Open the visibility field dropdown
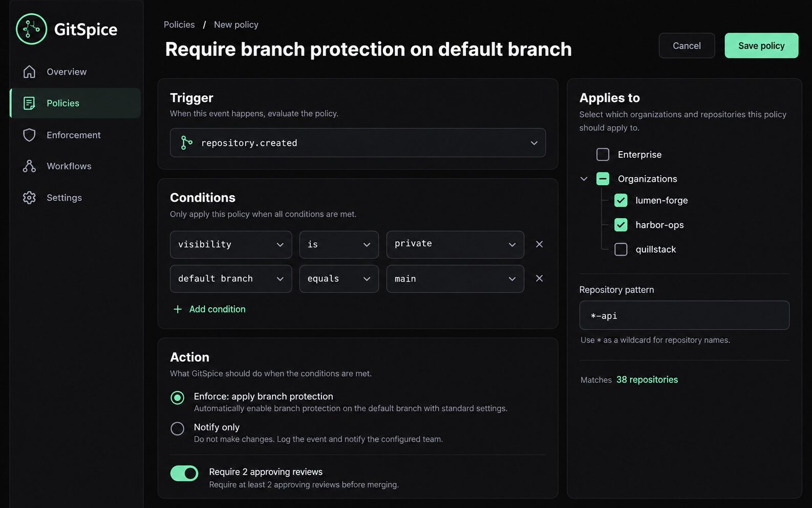 pyautogui.click(x=231, y=245)
